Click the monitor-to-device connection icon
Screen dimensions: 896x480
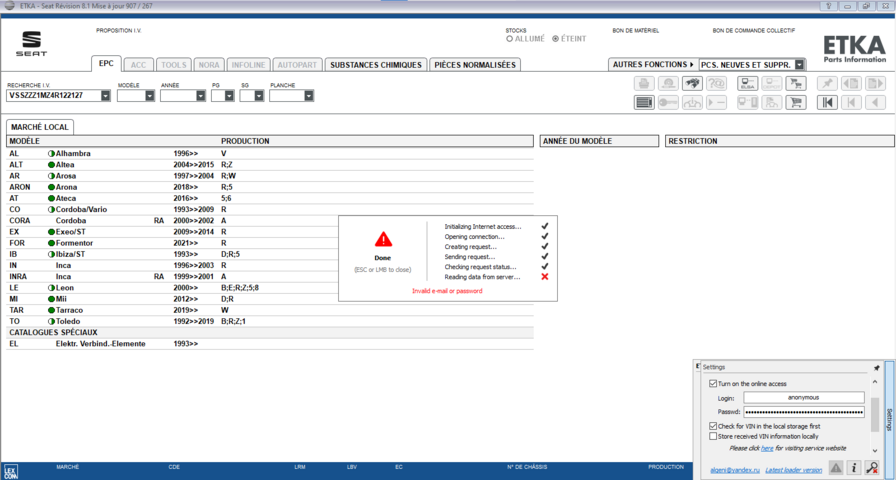(x=747, y=102)
